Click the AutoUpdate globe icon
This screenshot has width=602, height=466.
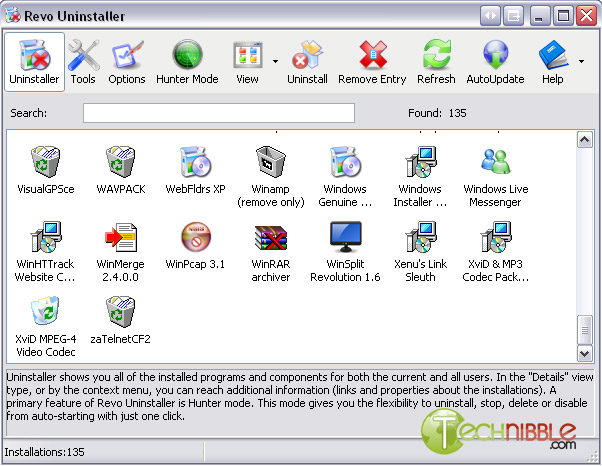[x=495, y=55]
